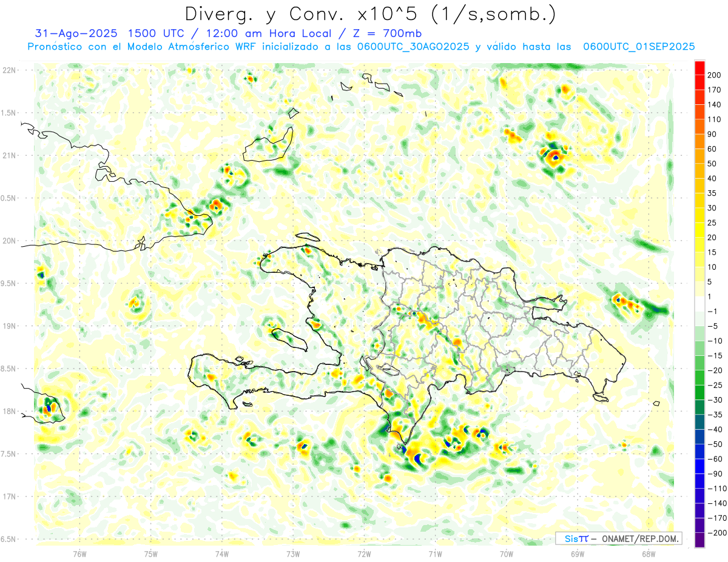728x562 pixels.
Task: Click the "SisTT - ONAMET/REP.DOM." label box
Action: (618, 538)
